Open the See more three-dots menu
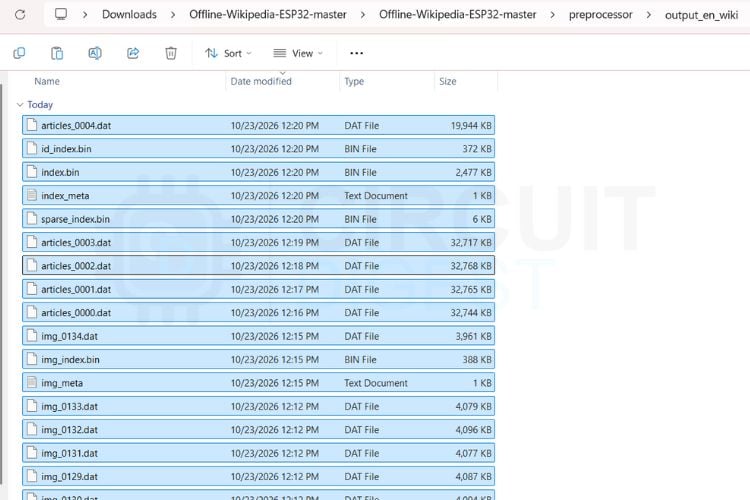Screen dimensions: 750x500 (x=356, y=53)
